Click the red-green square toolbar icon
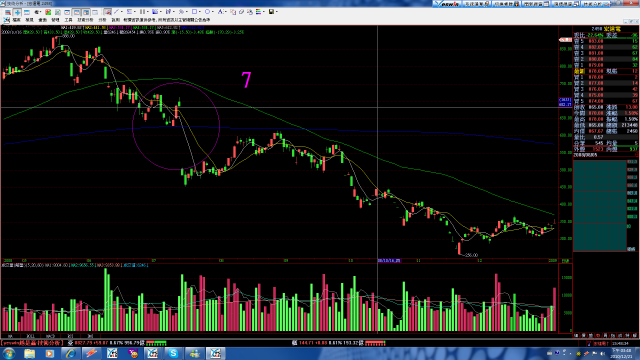This screenshot has width=640, height=360. [48, 12]
